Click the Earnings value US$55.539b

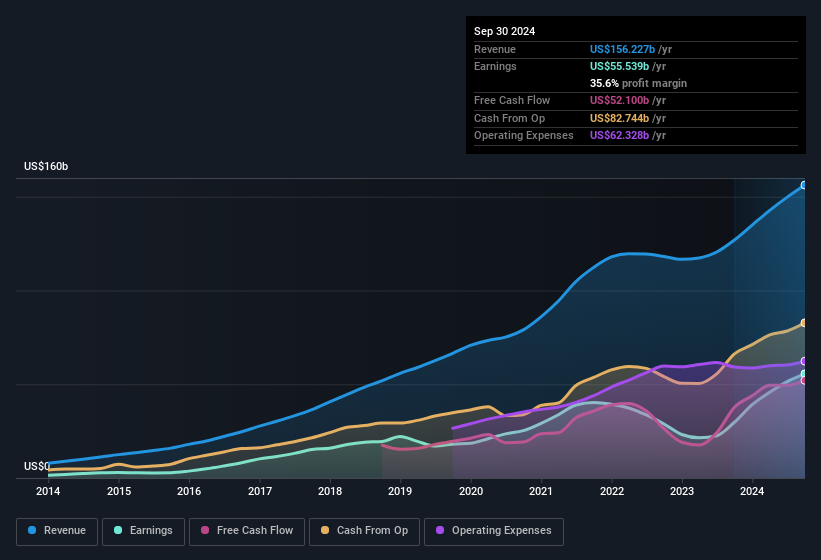click(x=619, y=66)
